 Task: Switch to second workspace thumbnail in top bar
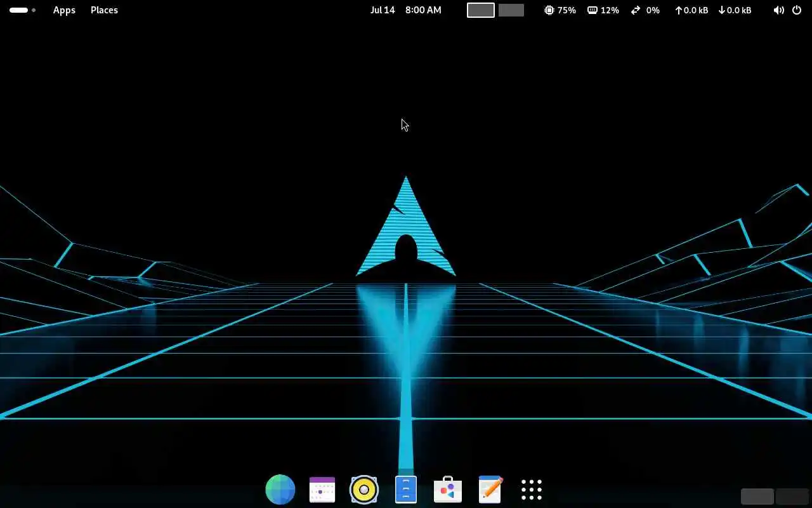511,10
